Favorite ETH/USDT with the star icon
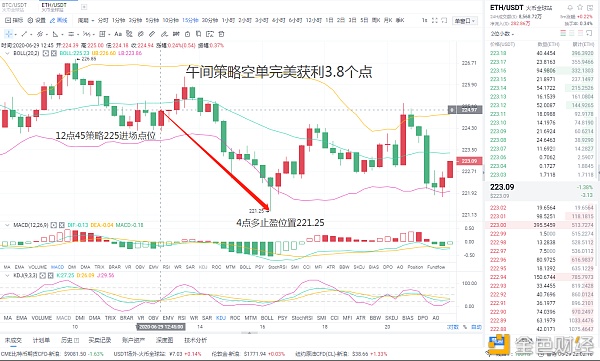 tap(580, 8)
